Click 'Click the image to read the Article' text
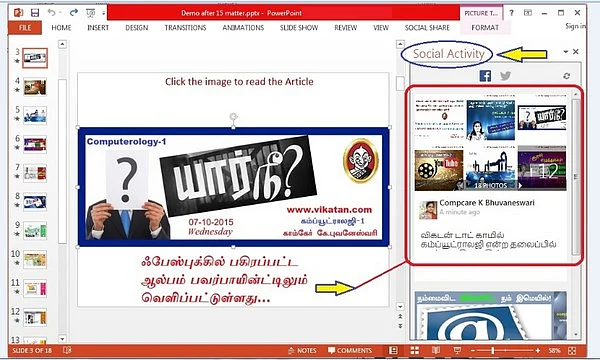Screen dimensions: 600x360 (239, 81)
